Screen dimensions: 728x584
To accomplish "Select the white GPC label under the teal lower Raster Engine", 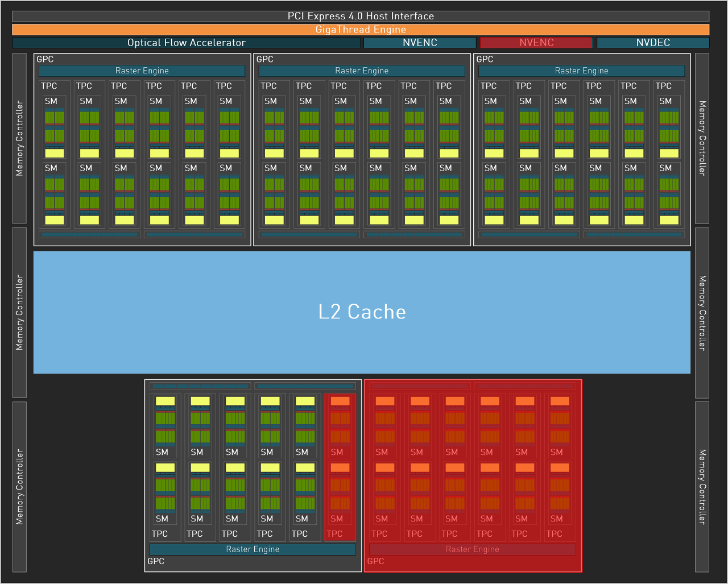I will [155, 561].
